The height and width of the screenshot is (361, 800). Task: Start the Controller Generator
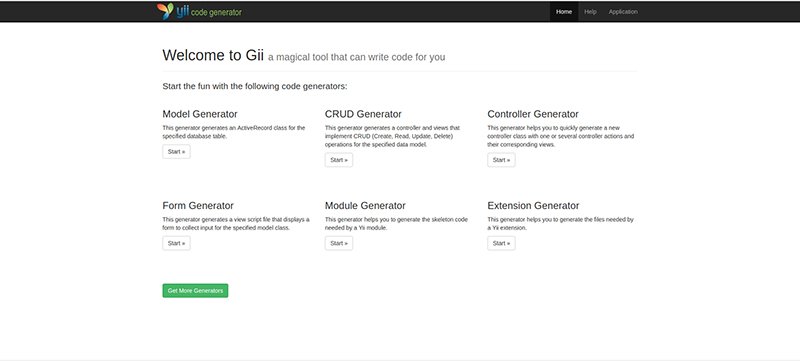point(501,160)
